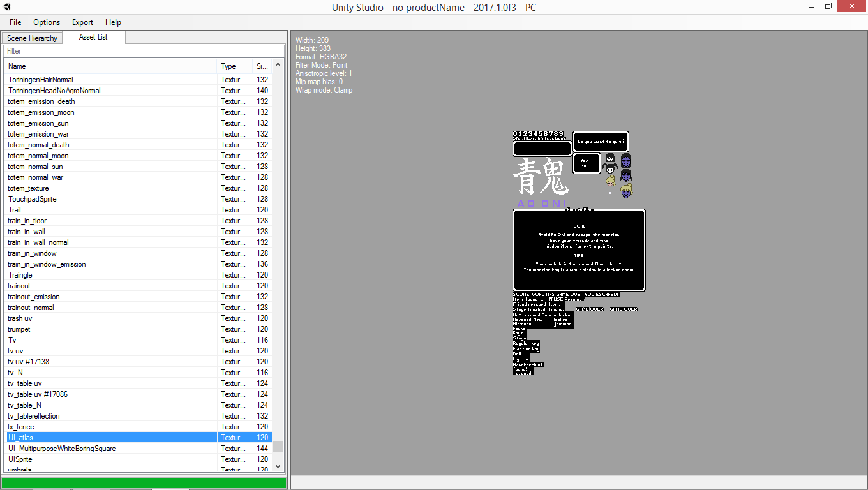
Task: Select the Trail asset row
Action: pos(138,210)
